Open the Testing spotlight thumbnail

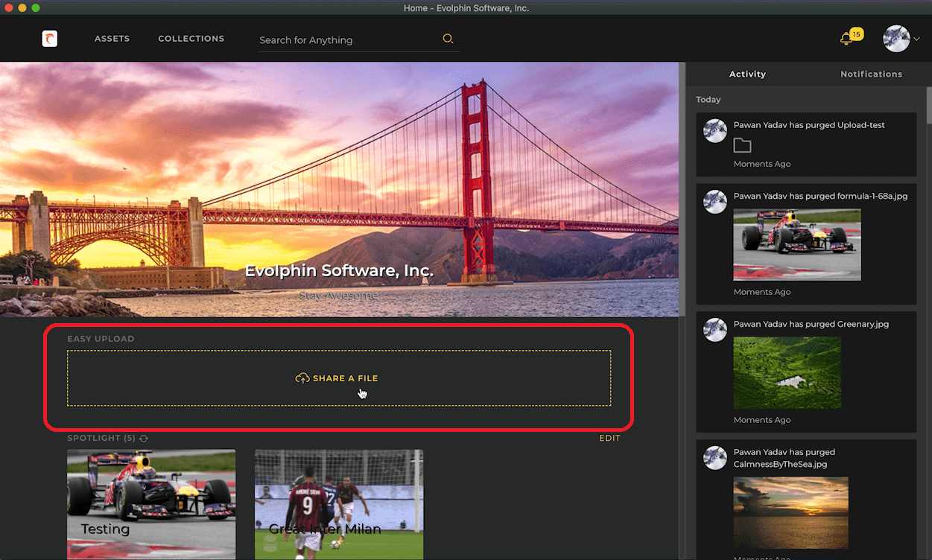click(x=150, y=504)
